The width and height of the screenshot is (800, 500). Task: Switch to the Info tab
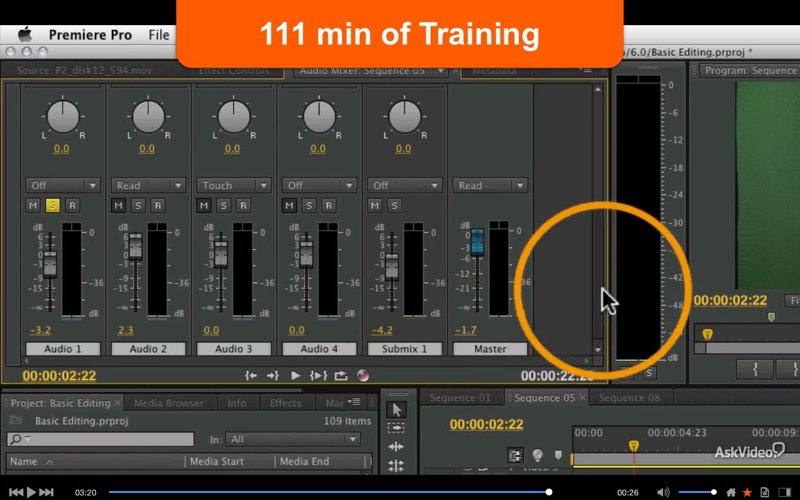(x=237, y=403)
